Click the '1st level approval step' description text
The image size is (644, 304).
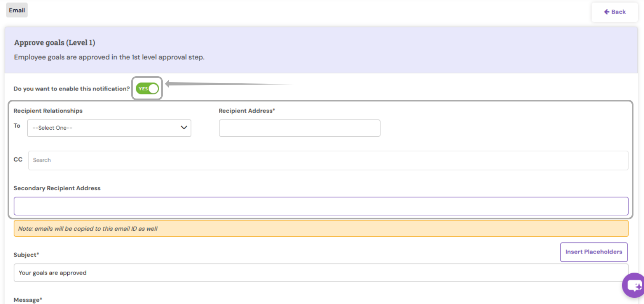[x=109, y=57]
